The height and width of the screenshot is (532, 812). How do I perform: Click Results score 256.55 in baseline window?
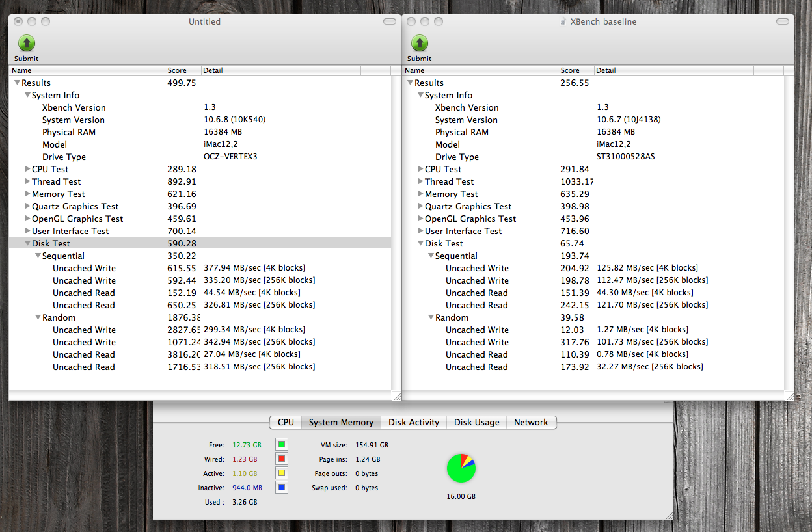coord(575,83)
